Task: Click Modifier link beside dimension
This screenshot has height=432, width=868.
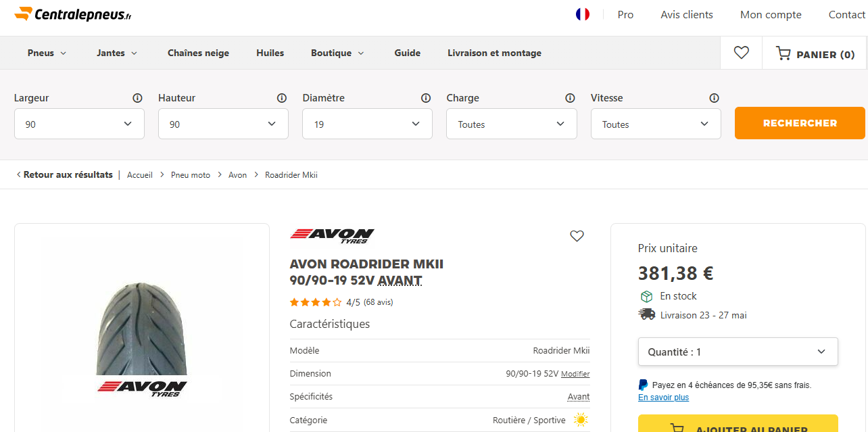Action: point(575,374)
